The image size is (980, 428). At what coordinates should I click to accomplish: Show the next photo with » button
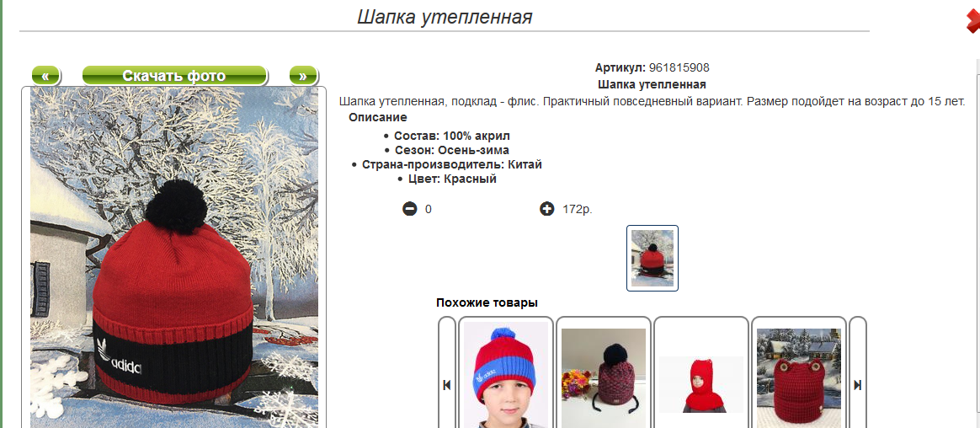303,76
